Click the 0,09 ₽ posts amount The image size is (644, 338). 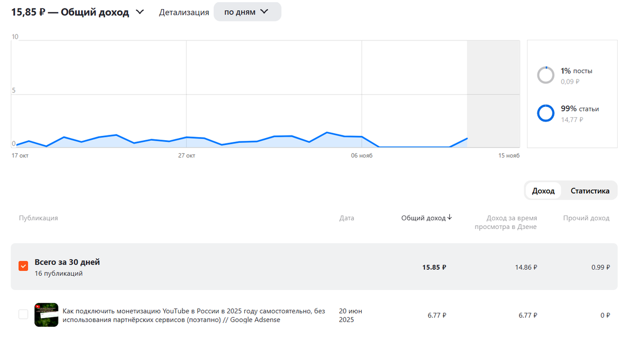tap(570, 82)
